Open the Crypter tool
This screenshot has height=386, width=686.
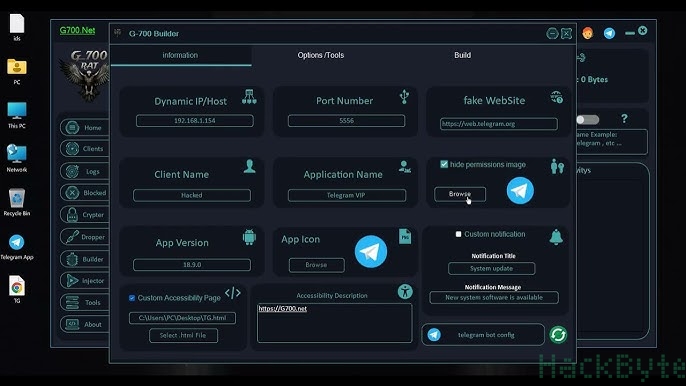(84, 215)
